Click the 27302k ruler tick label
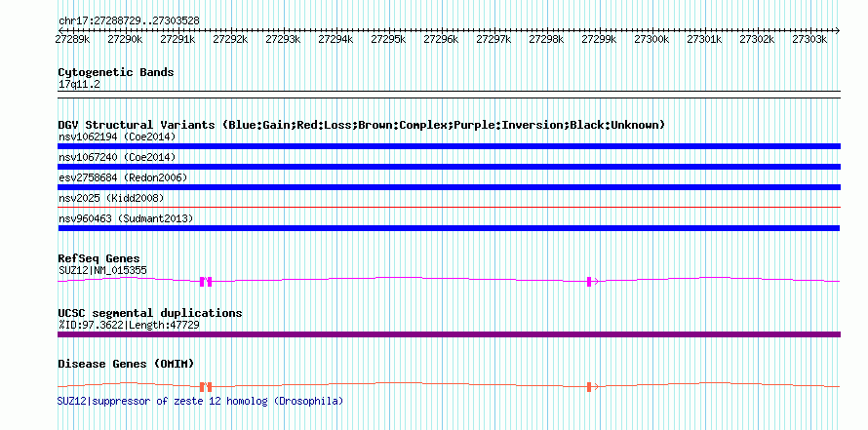This screenshot has height=430, width=868. point(757,39)
